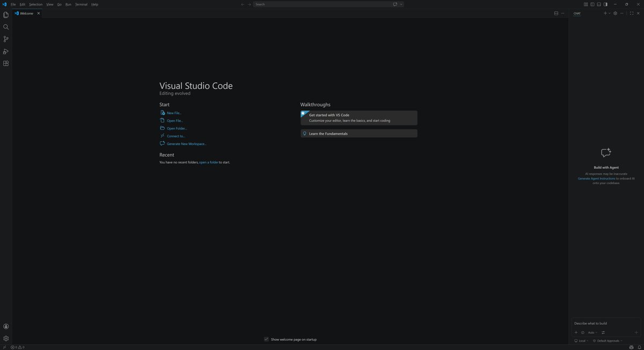Open Learn the Fundamentals walkthrough
644x350 pixels.
point(358,133)
